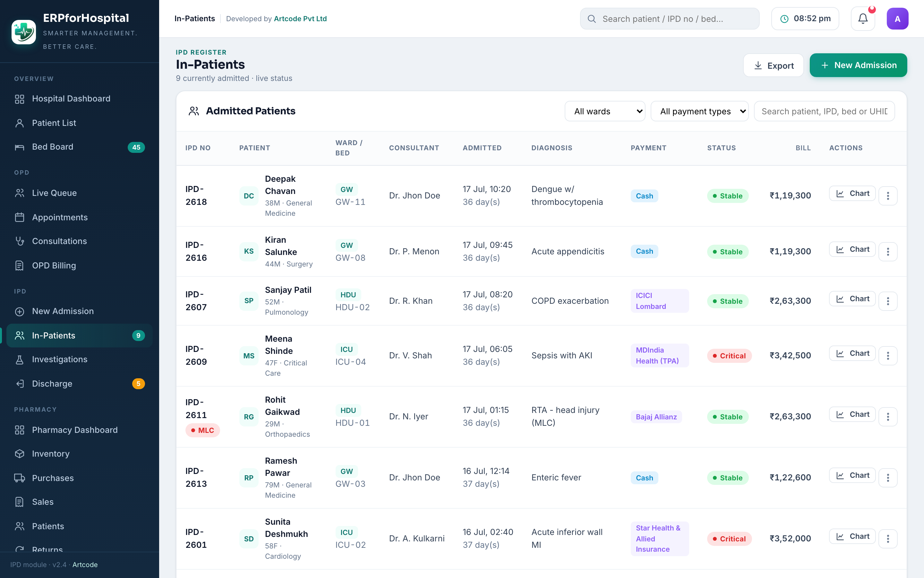Open Chart for Kiran Salunke
The width and height of the screenshot is (924, 578).
pyautogui.click(x=852, y=249)
